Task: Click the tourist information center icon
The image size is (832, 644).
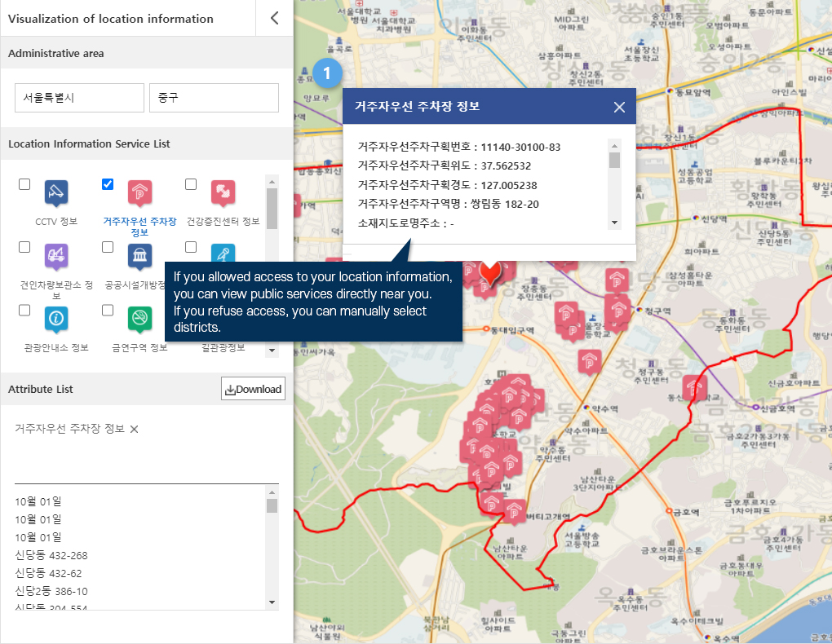Action: [x=56, y=319]
